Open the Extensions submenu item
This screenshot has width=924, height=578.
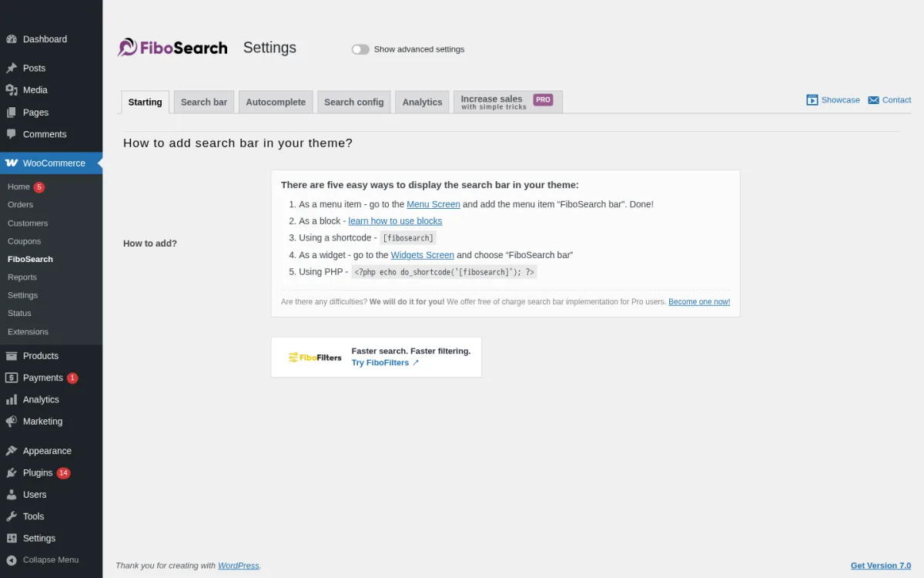(x=28, y=332)
